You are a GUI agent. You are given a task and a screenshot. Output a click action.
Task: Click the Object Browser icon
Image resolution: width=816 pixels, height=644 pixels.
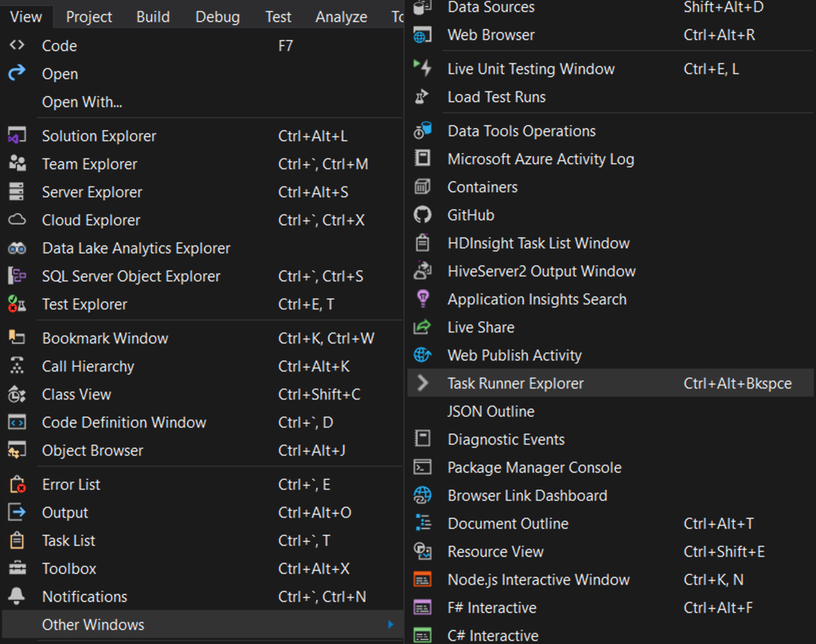coord(17,450)
